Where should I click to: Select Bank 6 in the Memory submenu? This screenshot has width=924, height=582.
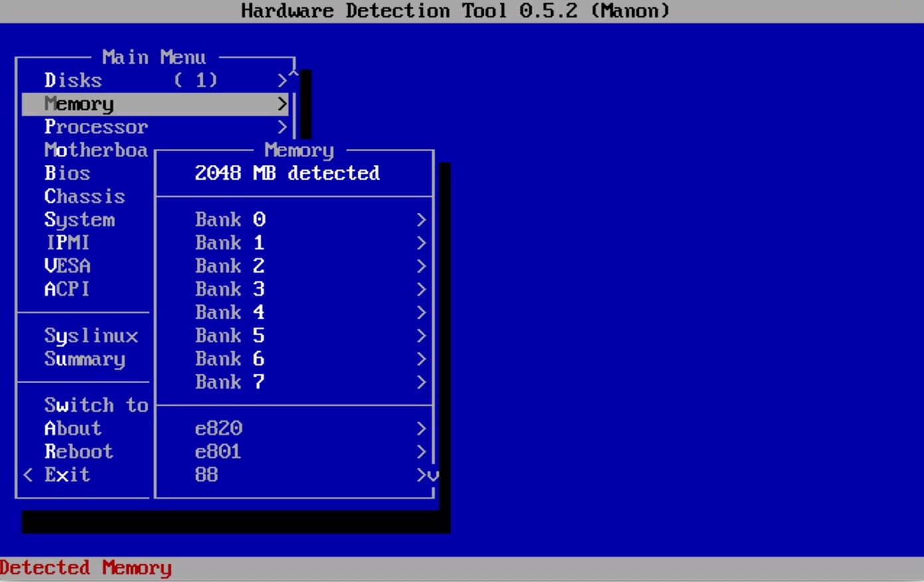click(229, 359)
